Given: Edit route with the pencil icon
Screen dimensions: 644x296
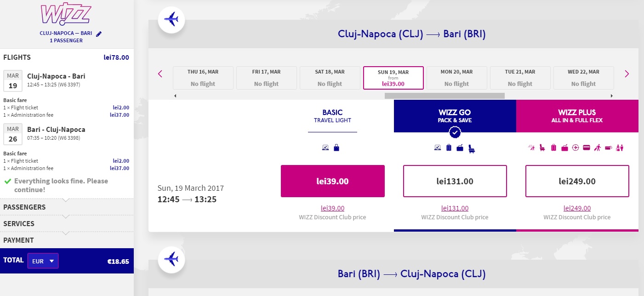Looking at the screenshot, I should pos(99,34).
